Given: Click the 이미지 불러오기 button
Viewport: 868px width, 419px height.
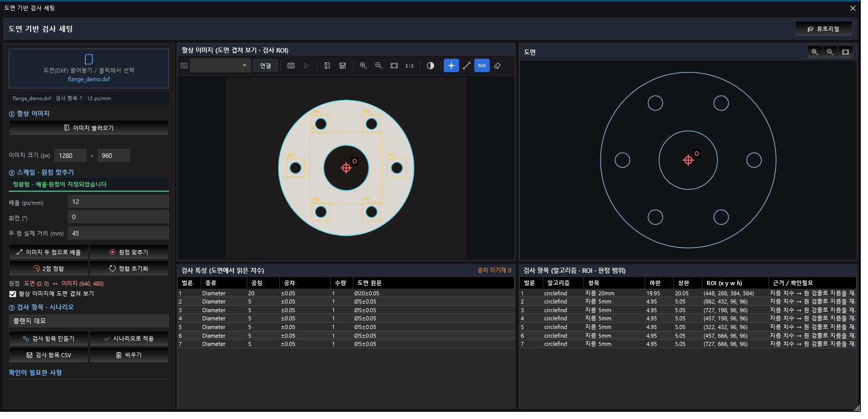Looking at the screenshot, I should [89, 128].
